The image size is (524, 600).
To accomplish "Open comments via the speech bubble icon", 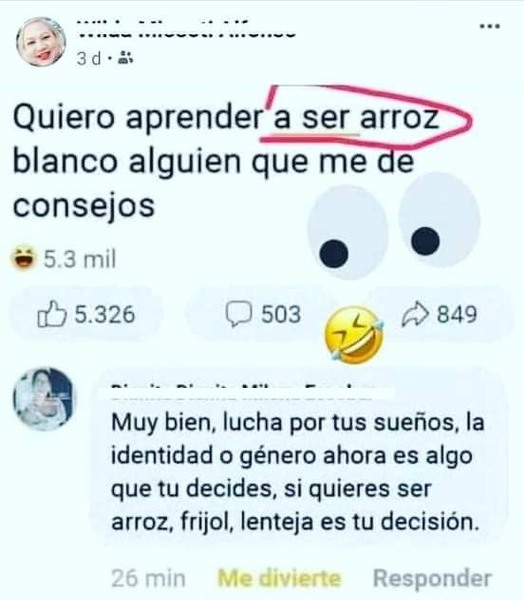I will click(238, 314).
